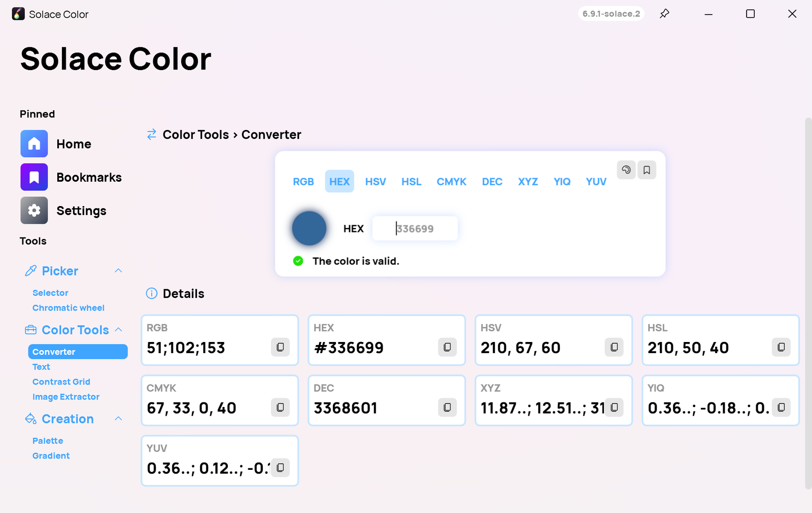Select the DEC tab

pyautogui.click(x=492, y=182)
